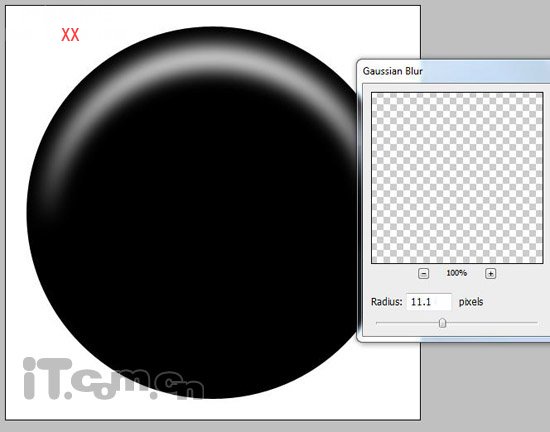Click the Radius input field
Screen dimensions: 550x432
tap(429, 302)
